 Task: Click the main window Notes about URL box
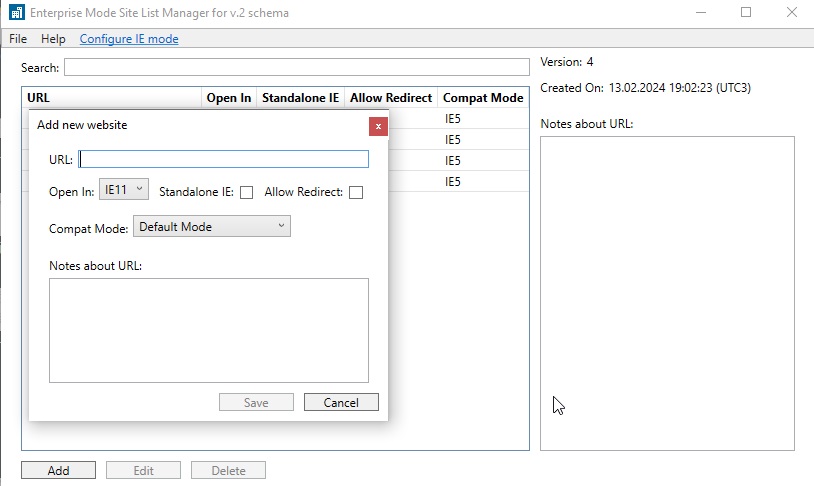point(667,293)
